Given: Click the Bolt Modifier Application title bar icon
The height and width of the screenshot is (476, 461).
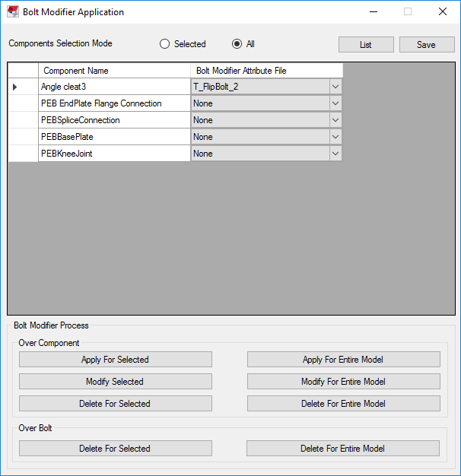Looking at the screenshot, I should pos(13,12).
